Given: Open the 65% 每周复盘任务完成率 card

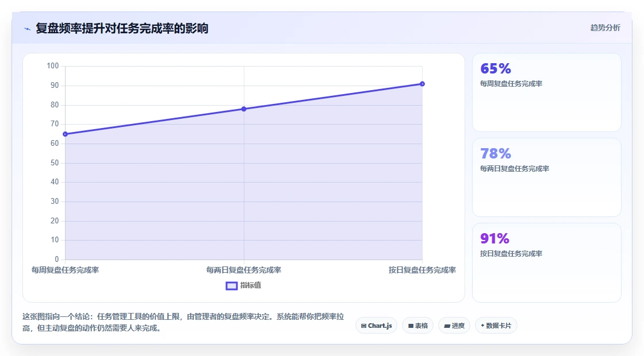Looking at the screenshot, I should point(547,92).
